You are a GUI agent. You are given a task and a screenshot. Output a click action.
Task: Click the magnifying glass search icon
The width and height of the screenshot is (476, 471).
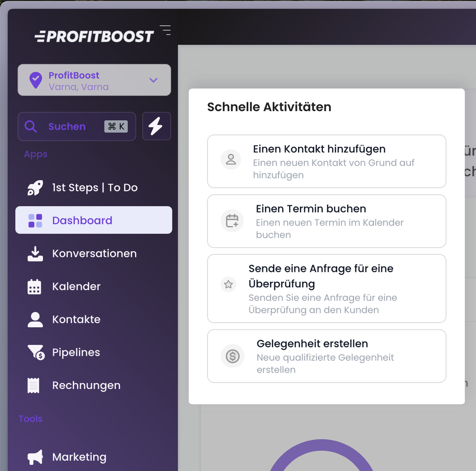click(x=31, y=127)
